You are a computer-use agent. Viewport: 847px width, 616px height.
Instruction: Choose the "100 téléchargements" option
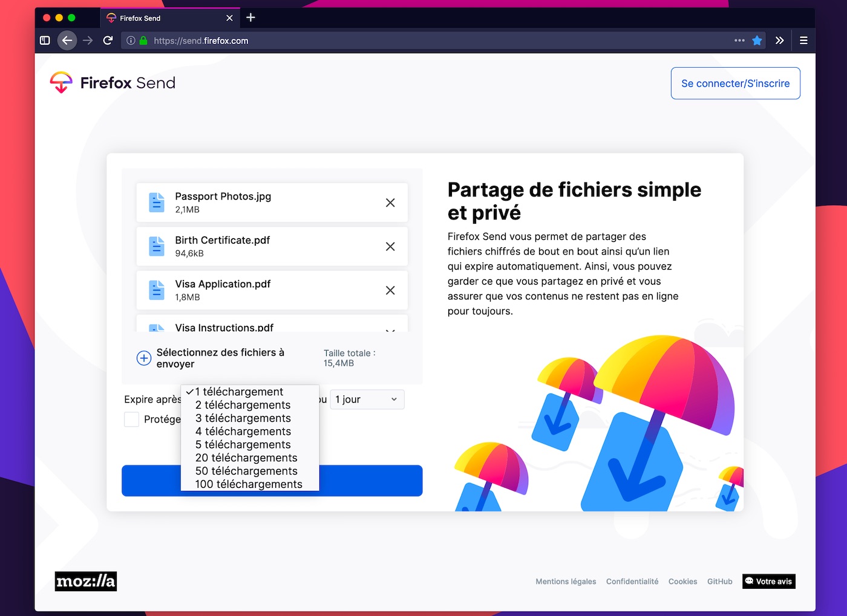pyautogui.click(x=248, y=484)
